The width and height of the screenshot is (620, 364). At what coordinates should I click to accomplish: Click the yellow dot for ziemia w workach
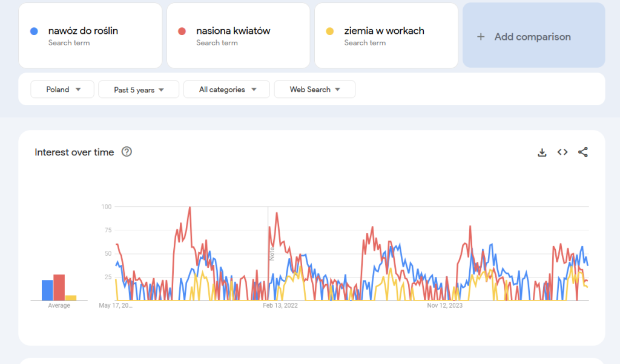tap(330, 31)
